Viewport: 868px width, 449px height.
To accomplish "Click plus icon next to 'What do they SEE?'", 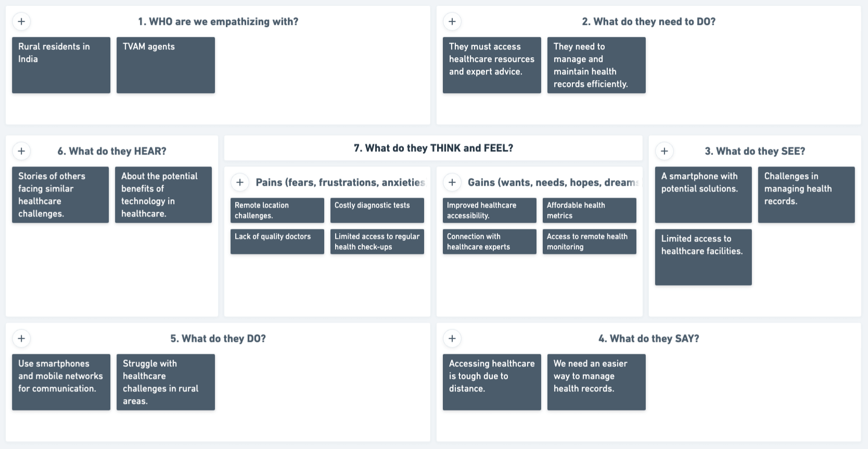I will point(665,151).
